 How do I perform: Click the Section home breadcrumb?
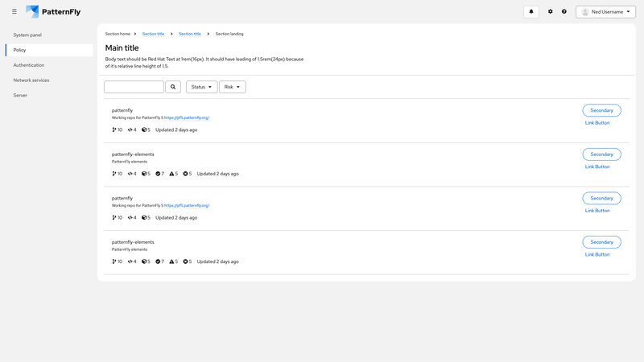(118, 34)
